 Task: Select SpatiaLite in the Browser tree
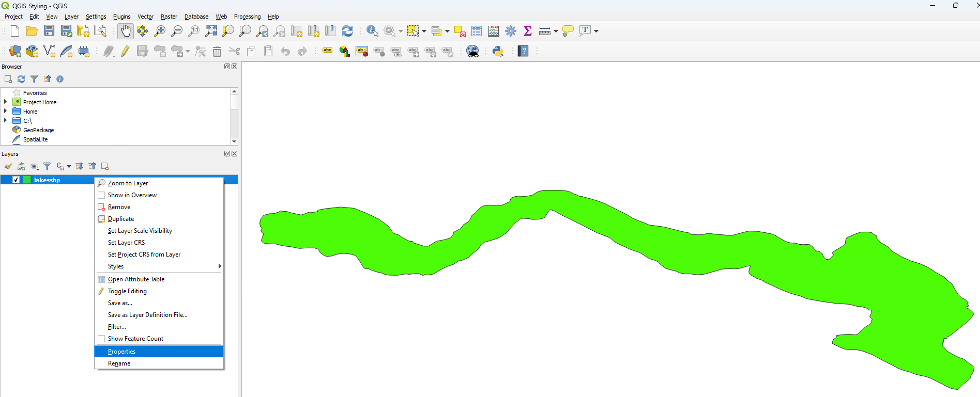pos(35,139)
